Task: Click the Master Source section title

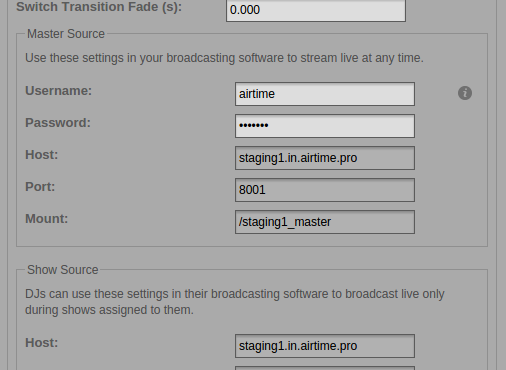Action: point(66,34)
